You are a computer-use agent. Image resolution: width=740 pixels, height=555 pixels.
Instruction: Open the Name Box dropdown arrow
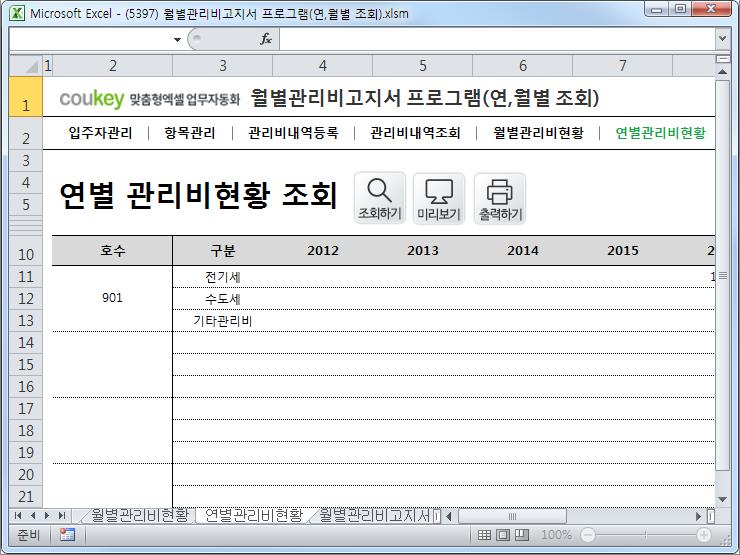177,39
